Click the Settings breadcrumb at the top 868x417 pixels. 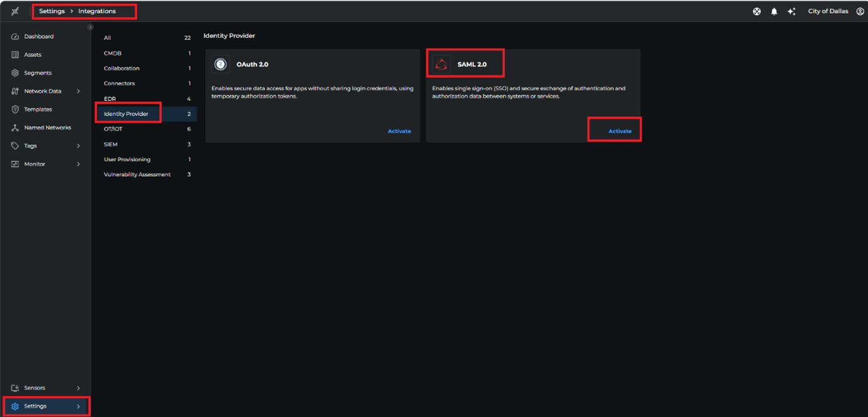[51, 11]
